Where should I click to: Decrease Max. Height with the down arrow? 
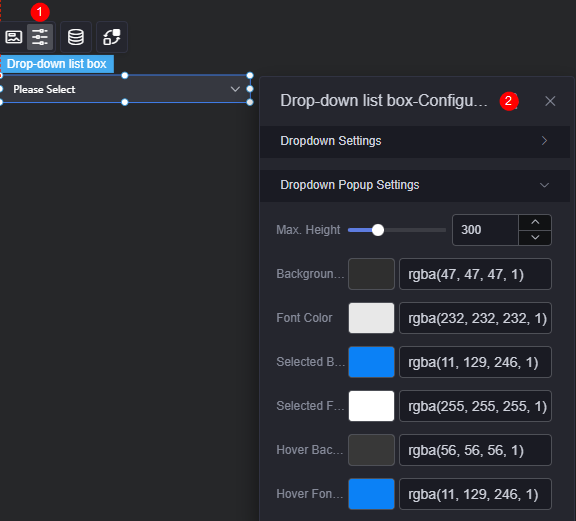coord(535,238)
